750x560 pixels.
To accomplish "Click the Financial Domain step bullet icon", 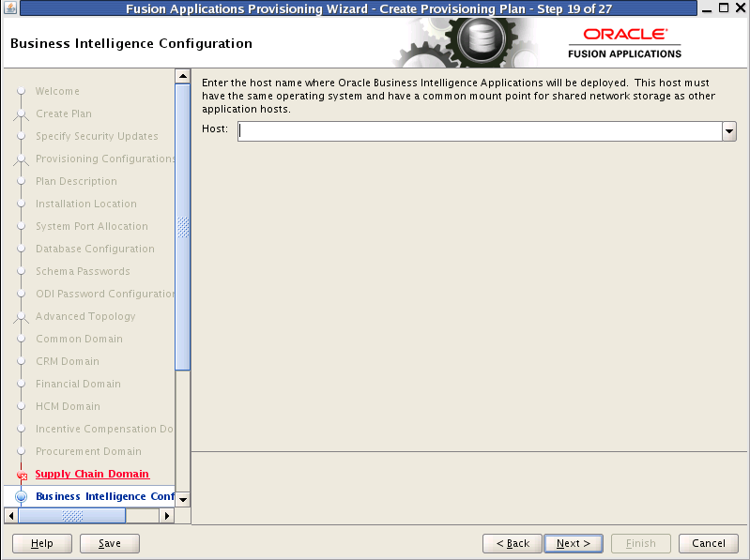I will coord(21,384).
